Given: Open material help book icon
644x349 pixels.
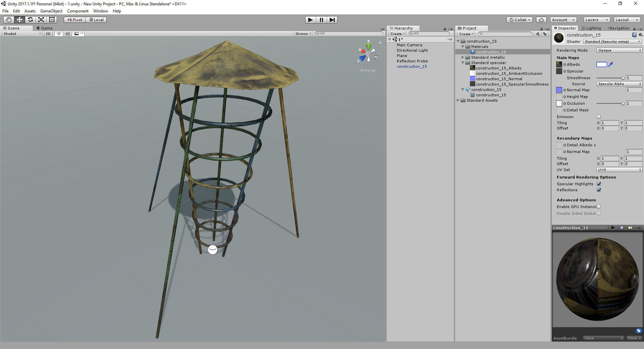Looking at the screenshot, I should point(634,35).
